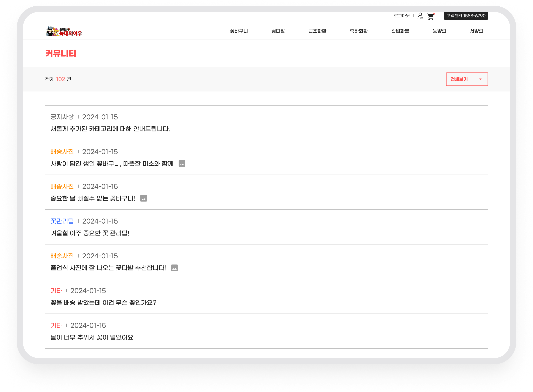Viewport: 533px width, 392px height.
Task: Open the 동양란 menu
Action: (439, 31)
